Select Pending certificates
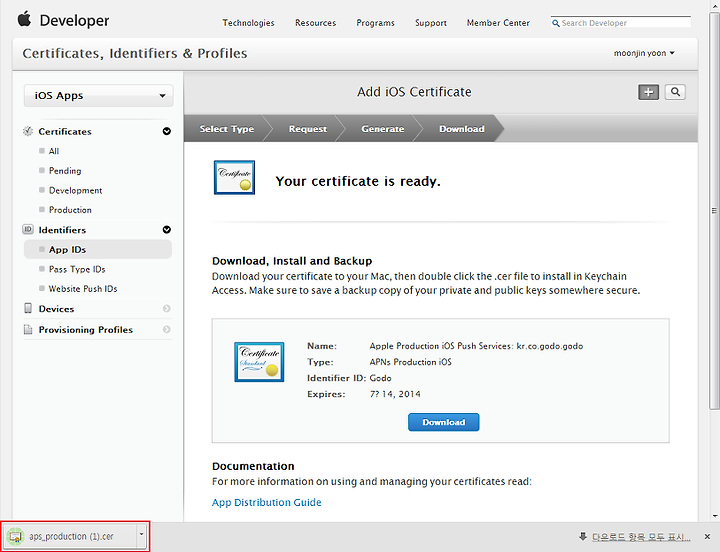This screenshot has height=552, width=720. (x=65, y=171)
